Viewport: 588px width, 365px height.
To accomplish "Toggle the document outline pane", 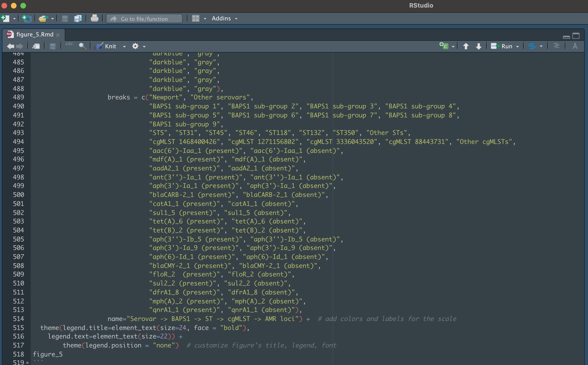I will pyautogui.click(x=556, y=46).
